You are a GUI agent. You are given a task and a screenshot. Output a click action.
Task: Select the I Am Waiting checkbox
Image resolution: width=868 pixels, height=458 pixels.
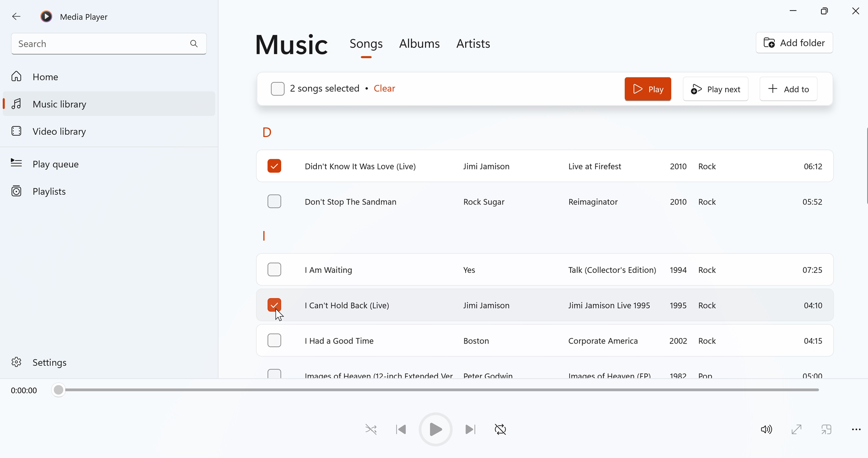click(x=274, y=270)
